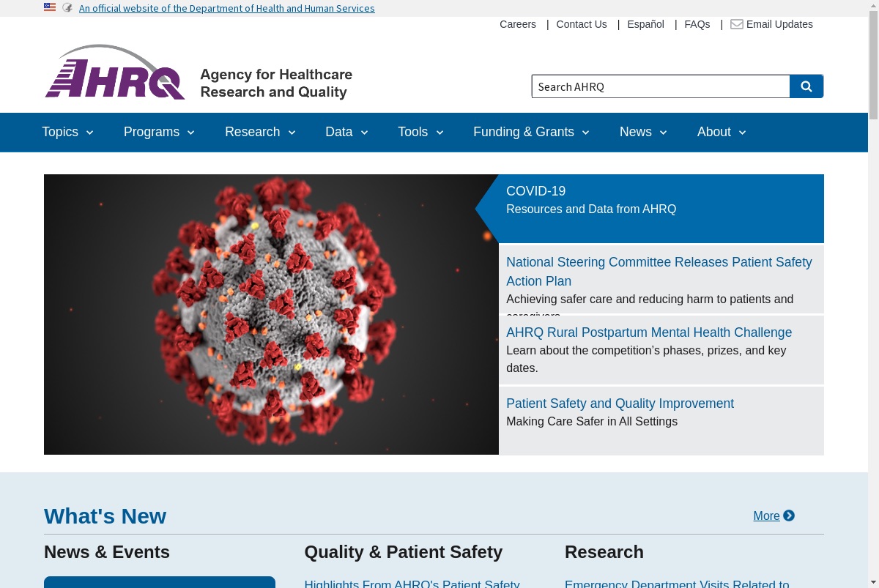Expand the Research menu chevron

coord(292,133)
